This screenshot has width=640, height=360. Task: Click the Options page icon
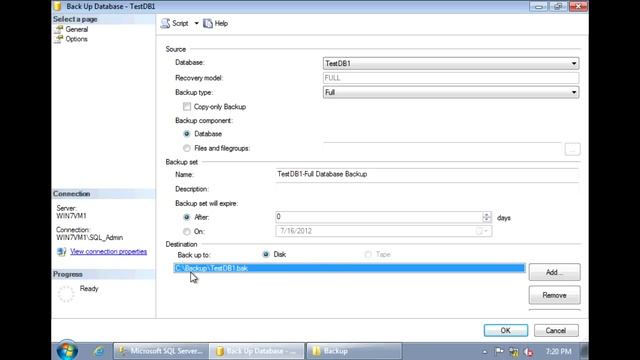59,39
